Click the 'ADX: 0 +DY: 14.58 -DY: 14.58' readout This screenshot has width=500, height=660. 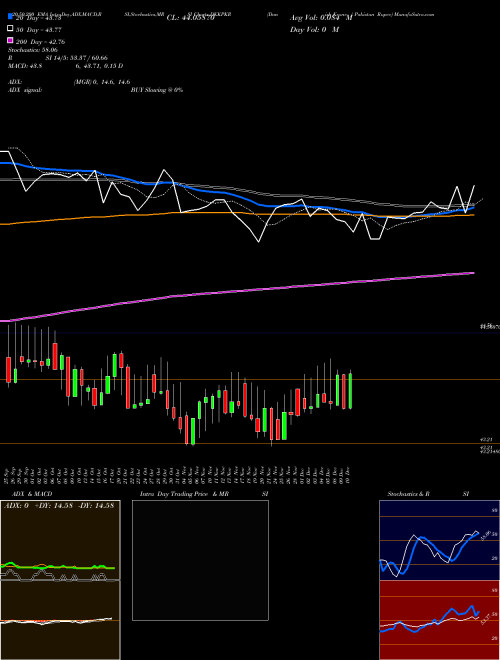click(59, 506)
